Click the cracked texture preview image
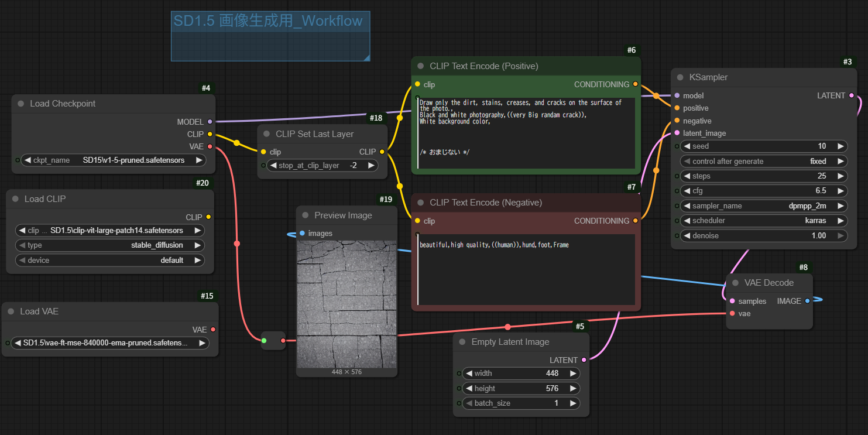Image resolution: width=868 pixels, height=435 pixels. point(346,303)
